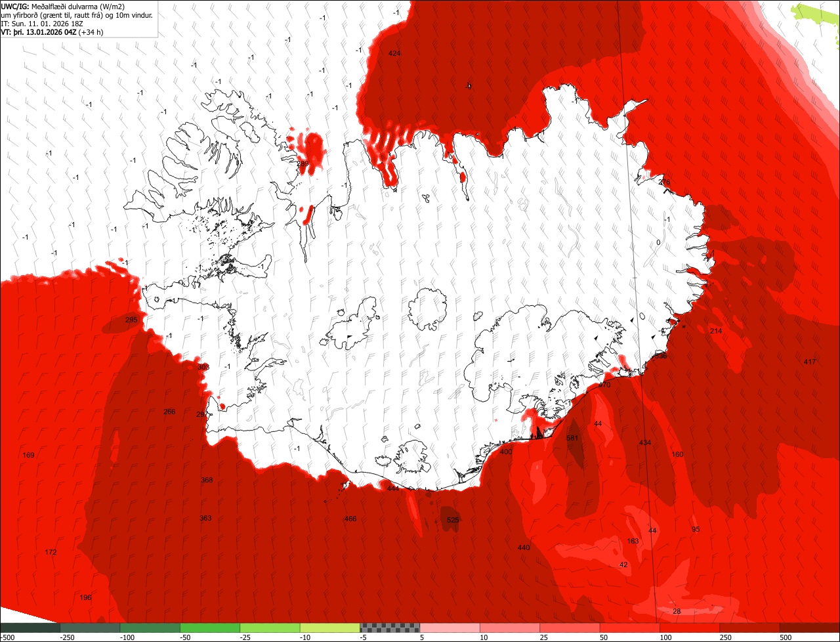Click the 169 value at the western edge
840x642 pixels.
28,455
